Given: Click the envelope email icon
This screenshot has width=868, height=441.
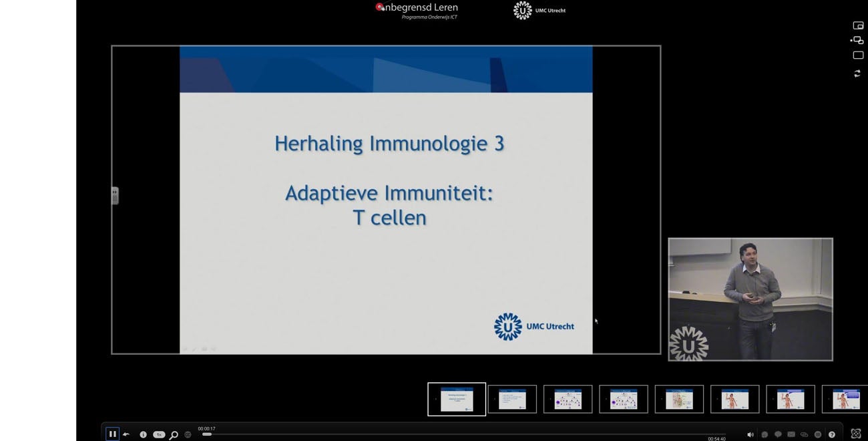Looking at the screenshot, I should coord(791,434).
